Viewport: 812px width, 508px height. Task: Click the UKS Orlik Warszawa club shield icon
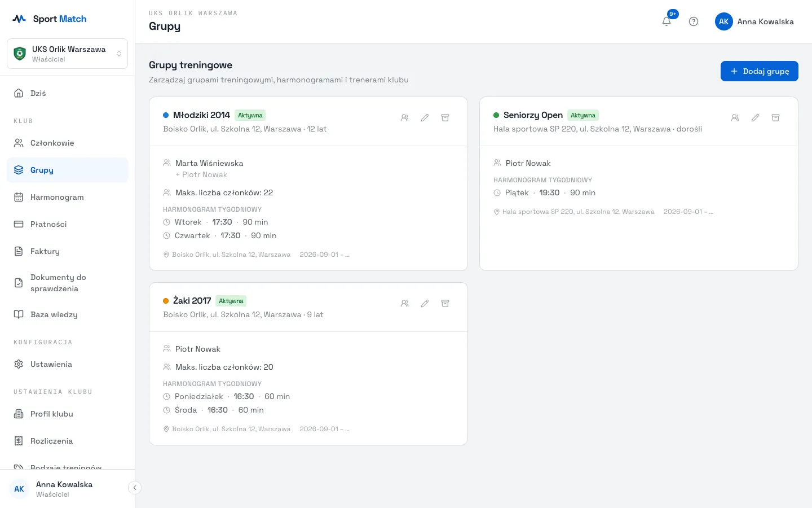pos(20,54)
